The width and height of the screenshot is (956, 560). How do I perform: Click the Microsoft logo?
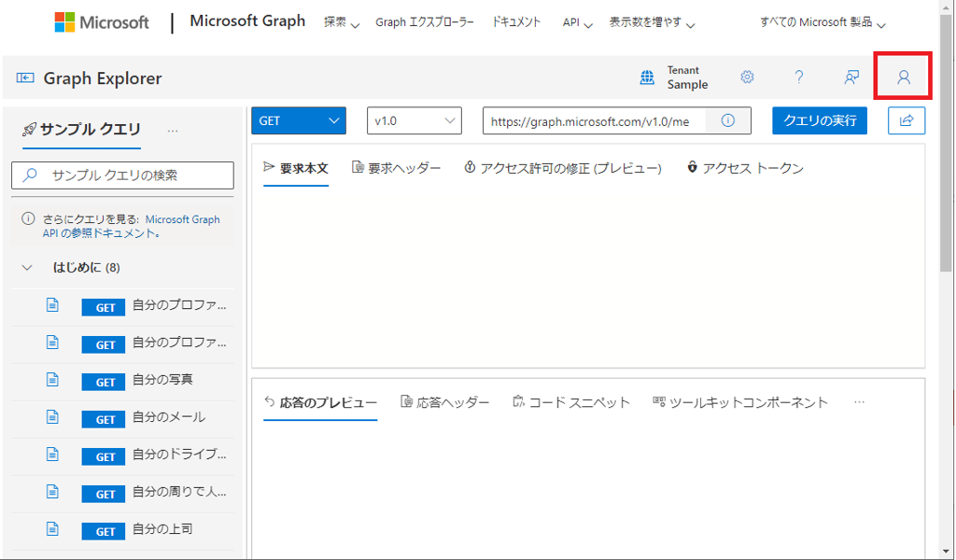point(102,22)
